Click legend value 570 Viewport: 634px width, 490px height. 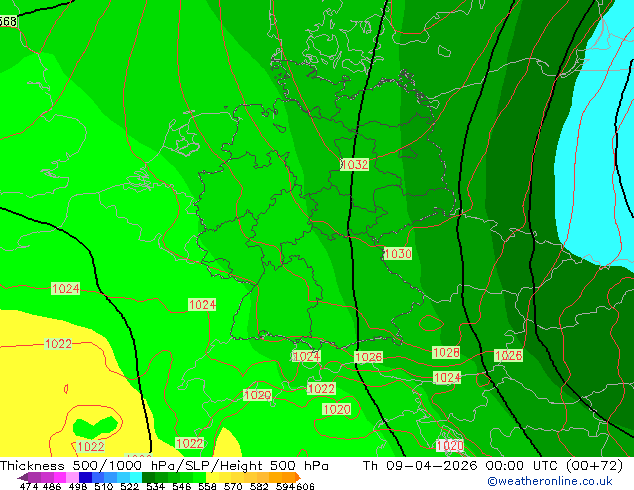233,486
